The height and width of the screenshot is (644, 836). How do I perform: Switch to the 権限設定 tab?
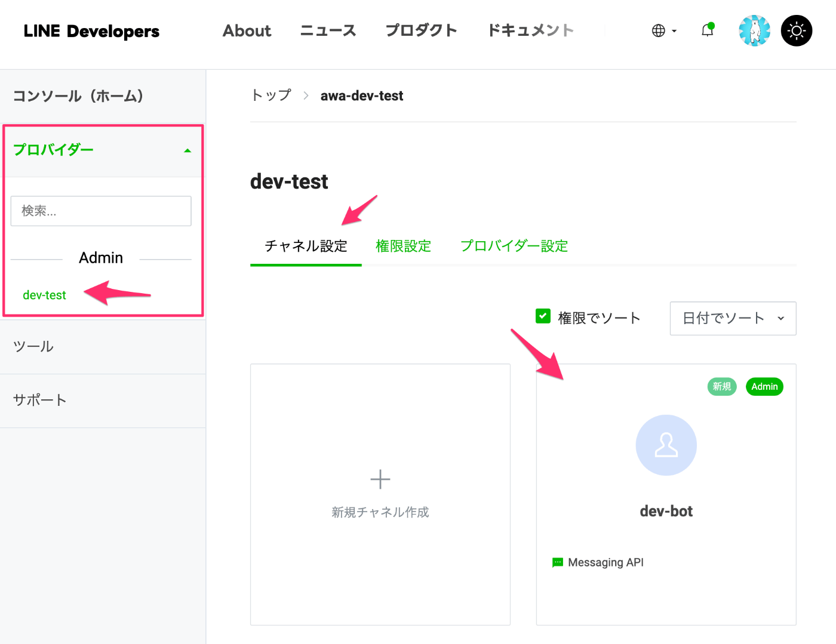coord(403,246)
